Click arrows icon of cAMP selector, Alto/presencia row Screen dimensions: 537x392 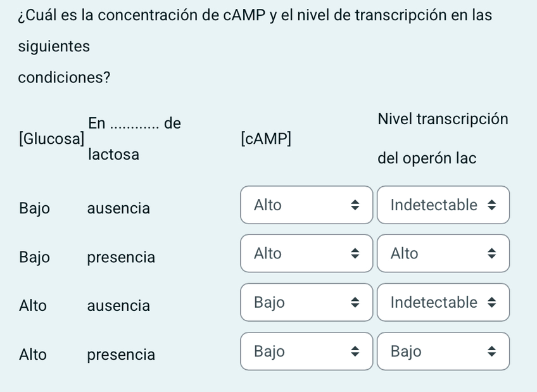[355, 351]
